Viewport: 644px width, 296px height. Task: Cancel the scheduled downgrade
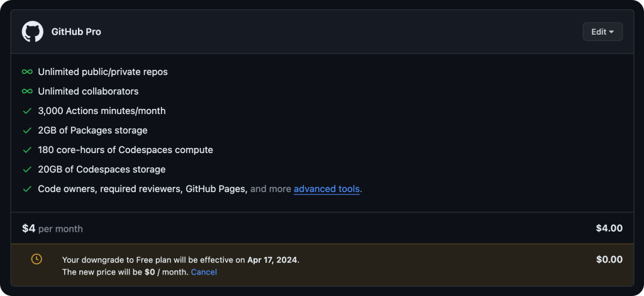[204, 272]
